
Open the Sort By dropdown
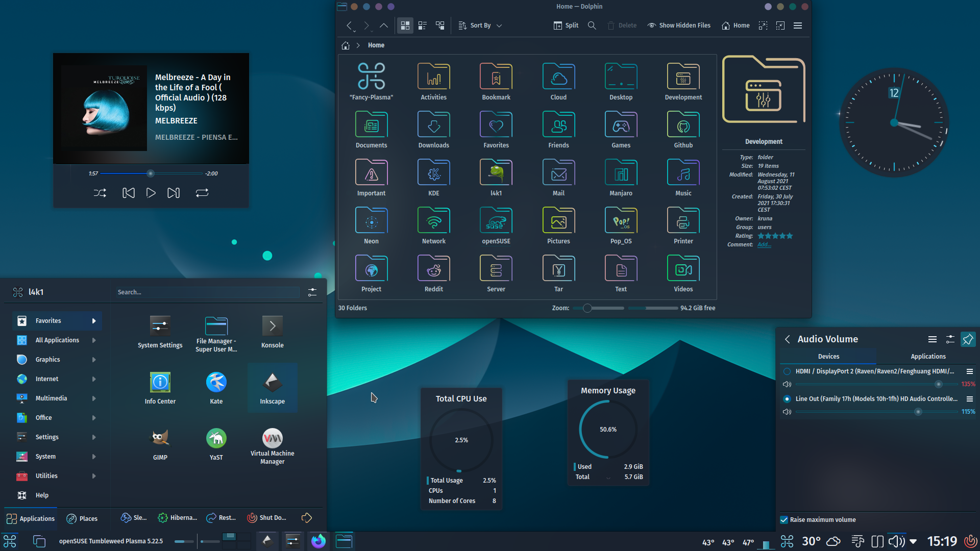click(x=480, y=26)
